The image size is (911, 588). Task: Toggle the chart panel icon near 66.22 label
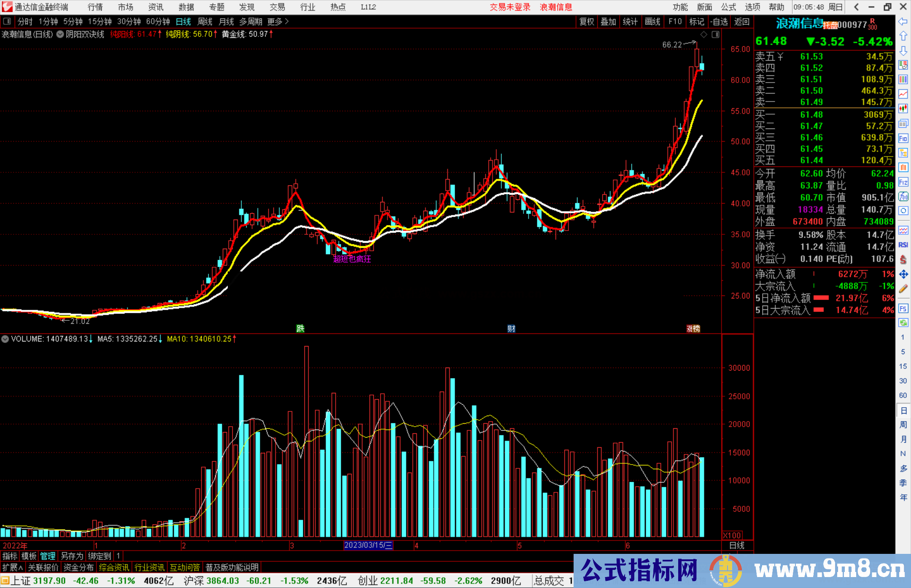point(715,35)
